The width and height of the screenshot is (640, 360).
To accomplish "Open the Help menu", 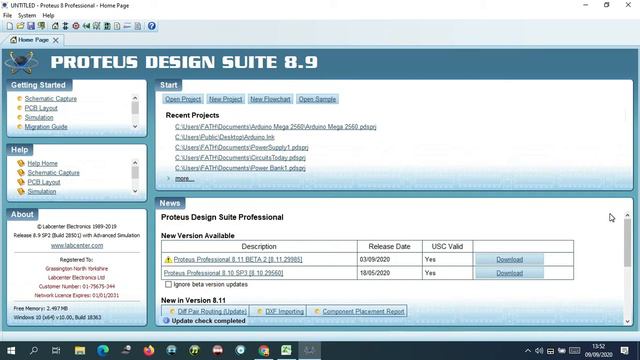I will coord(48,16).
